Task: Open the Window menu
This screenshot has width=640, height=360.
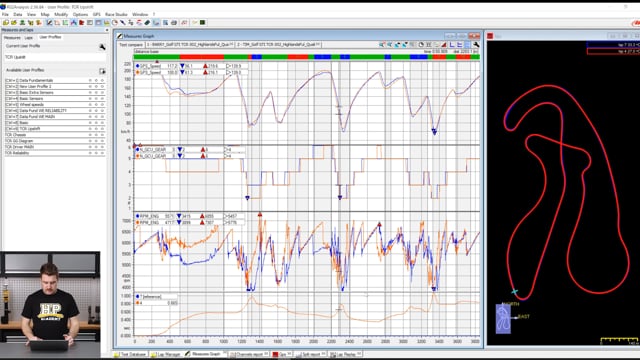Action: pos(140,14)
